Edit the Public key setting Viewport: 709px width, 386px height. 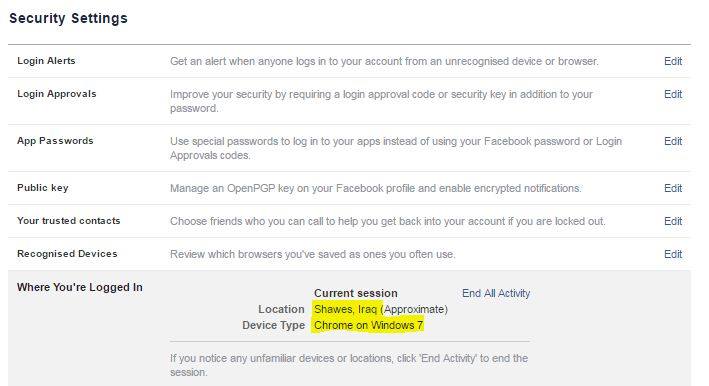pos(673,188)
